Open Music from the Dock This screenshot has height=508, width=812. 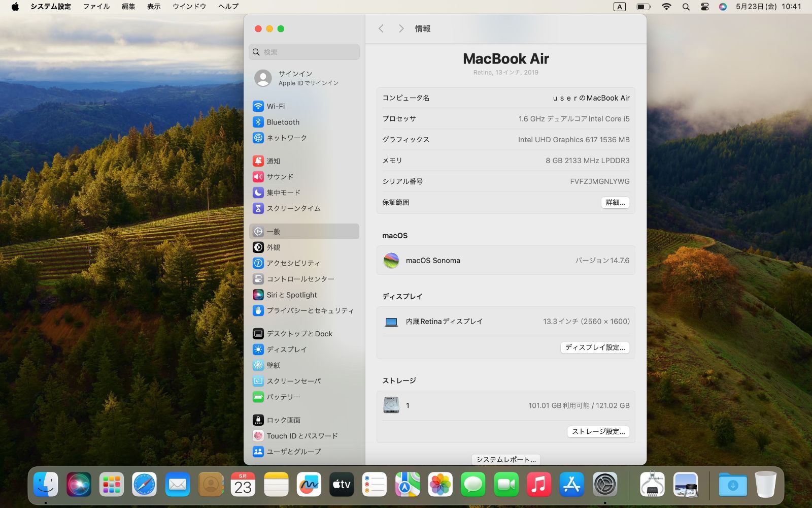(x=539, y=484)
